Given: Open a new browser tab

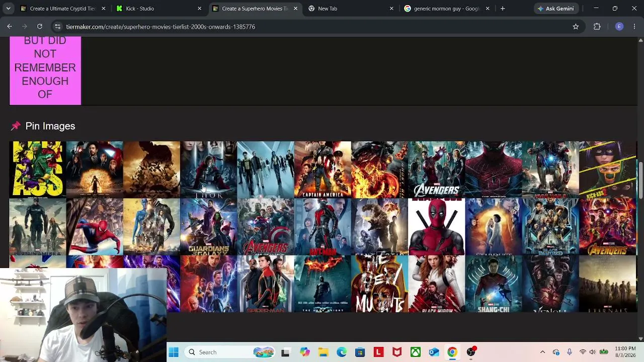Looking at the screenshot, I should [x=503, y=9].
